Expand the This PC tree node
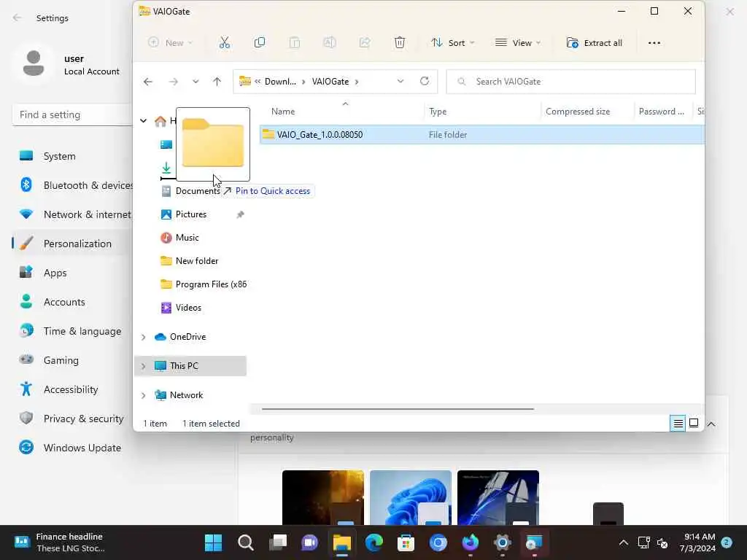747x560 pixels. click(144, 366)
